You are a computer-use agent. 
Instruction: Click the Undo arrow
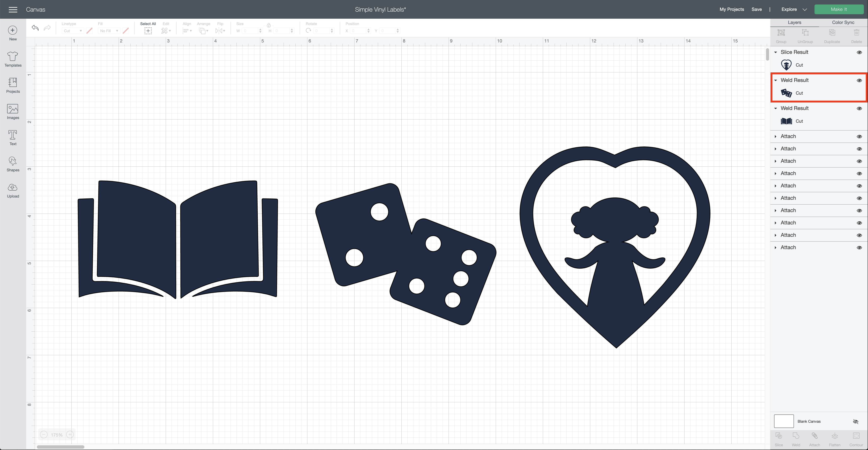[35, 28]
